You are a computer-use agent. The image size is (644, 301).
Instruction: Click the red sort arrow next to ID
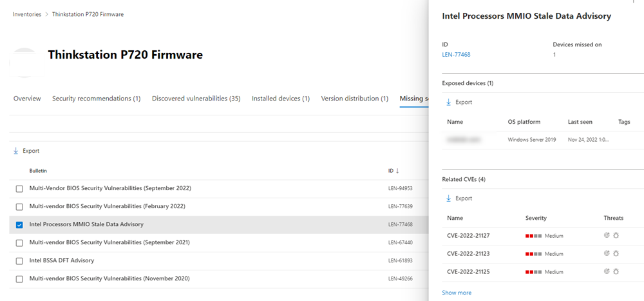pyautogui.click(x=397, y=171)
